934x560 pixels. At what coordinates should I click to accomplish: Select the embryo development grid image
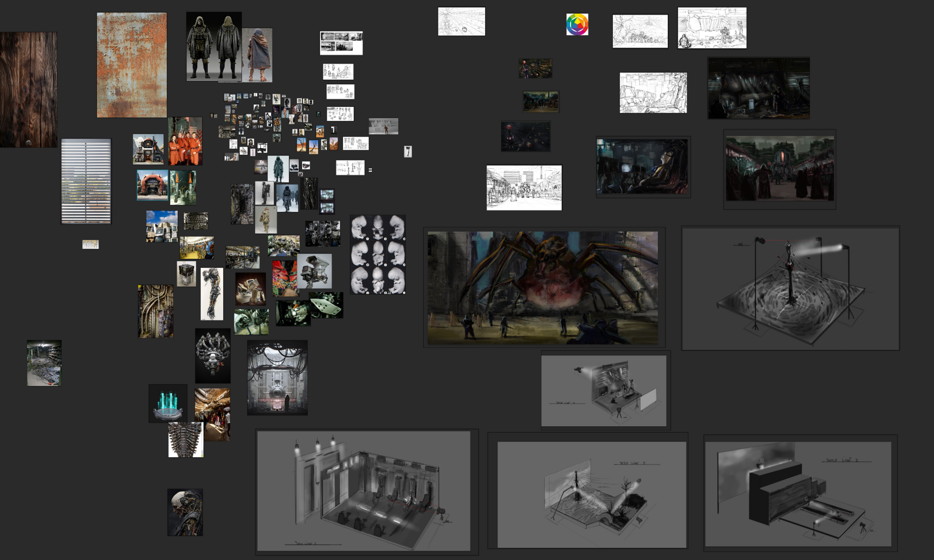[378, 255]
